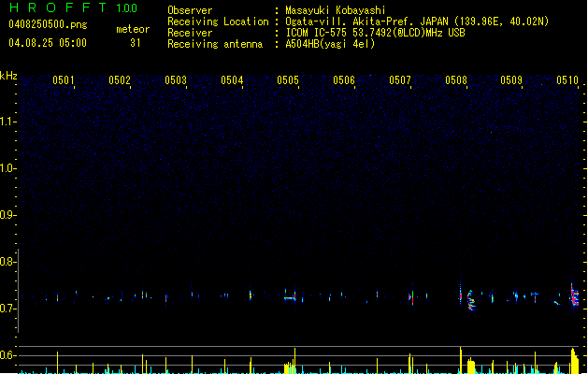Screen dimensions: 588x374
Task: Click time marker 0505
Action: (x=288, y=79)
